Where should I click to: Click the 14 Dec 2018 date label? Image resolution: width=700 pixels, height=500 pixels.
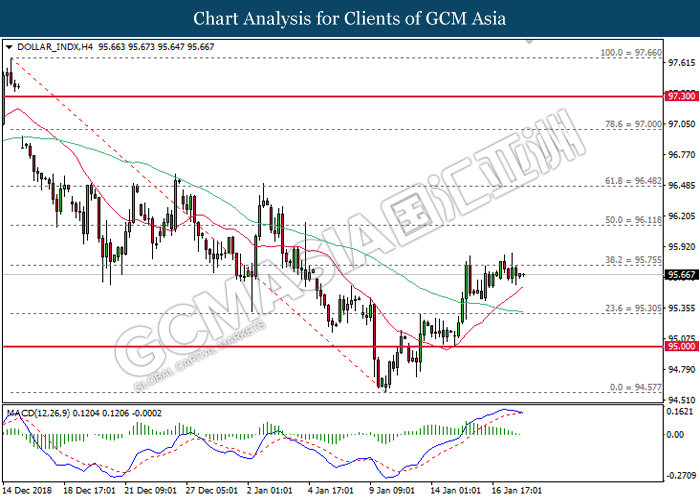click(27, 491)
